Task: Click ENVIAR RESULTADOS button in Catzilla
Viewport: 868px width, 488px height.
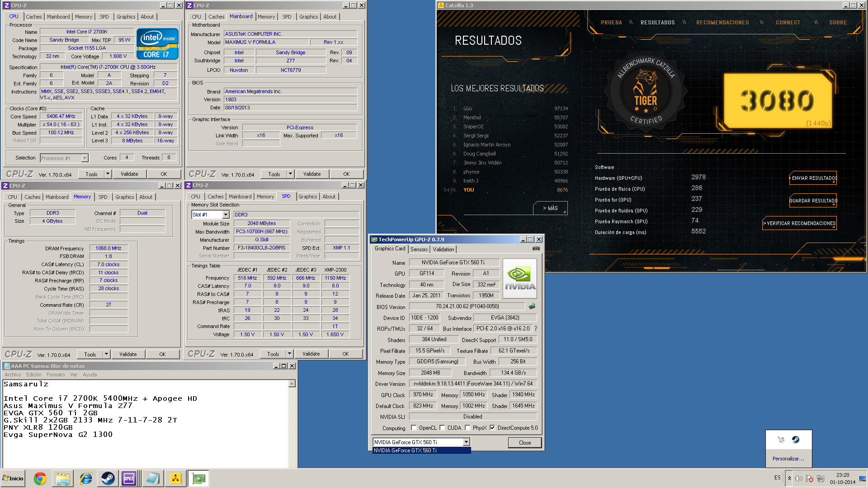Action: coord(813,178)
